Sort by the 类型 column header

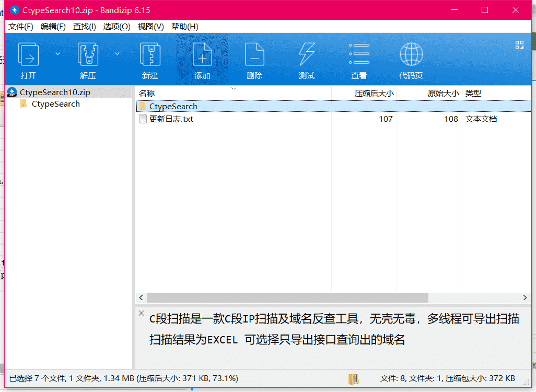click(496, 93)
